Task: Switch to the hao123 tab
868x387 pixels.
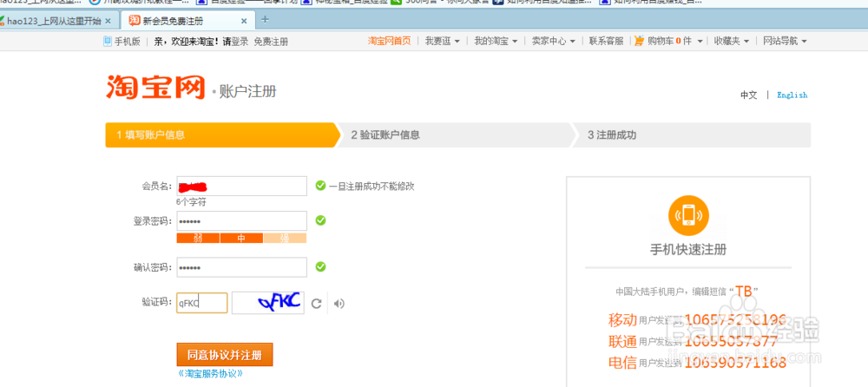Action: (x=53, y=21)
